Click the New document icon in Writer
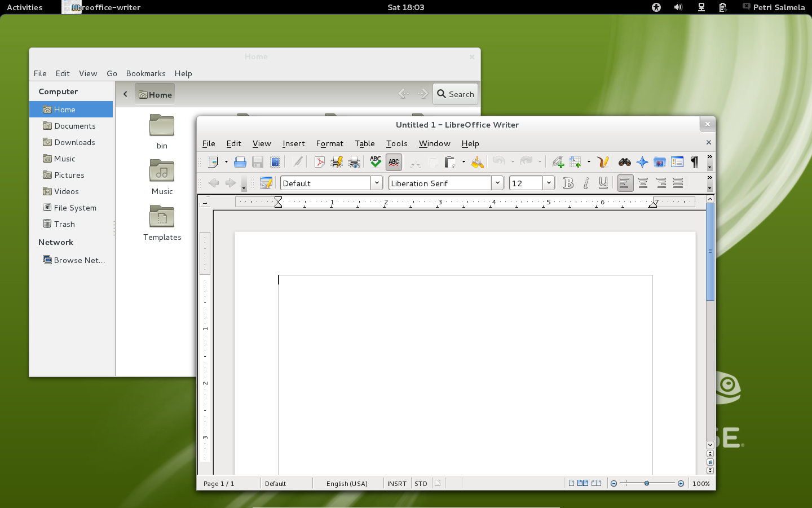 tap(213, 163)
